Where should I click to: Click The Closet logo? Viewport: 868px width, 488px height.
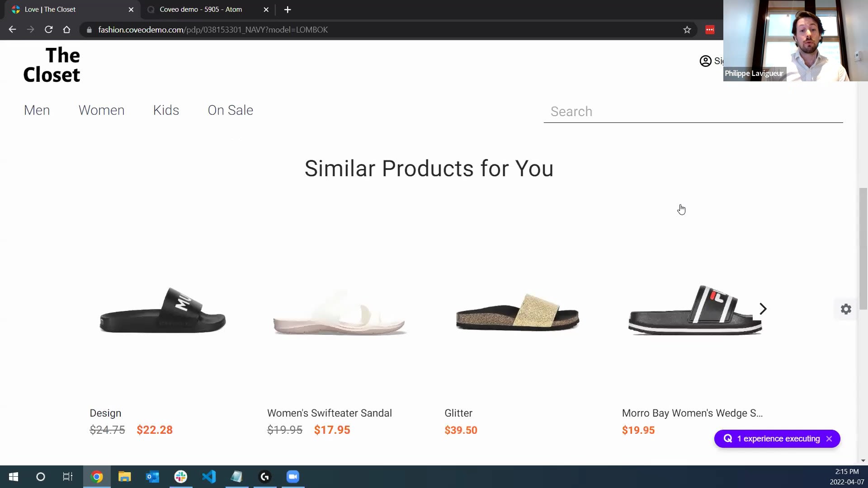52,65
